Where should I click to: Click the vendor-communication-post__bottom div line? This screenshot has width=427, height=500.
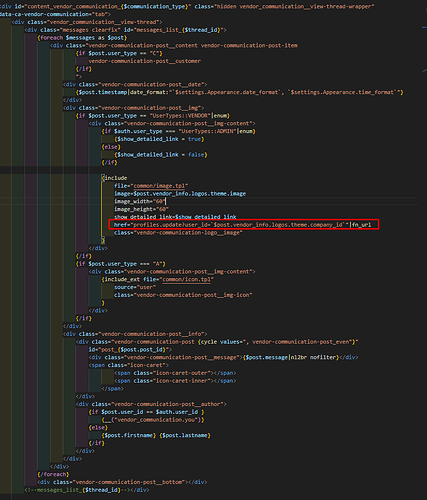[122, 482]
